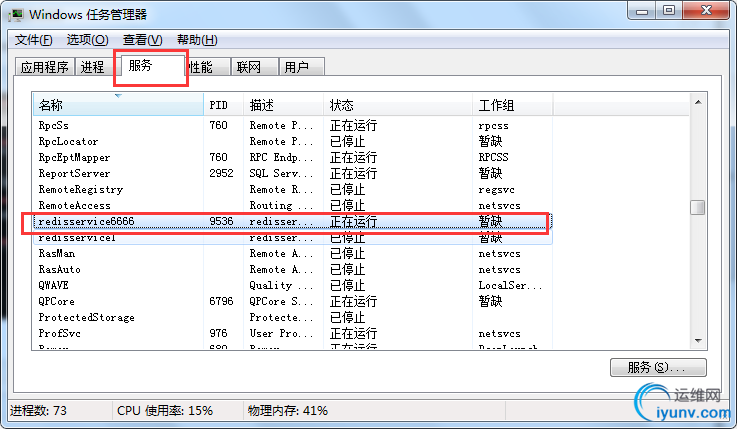Select the redisservice6666 service row

pyautogui.click(x=292, y=221)
